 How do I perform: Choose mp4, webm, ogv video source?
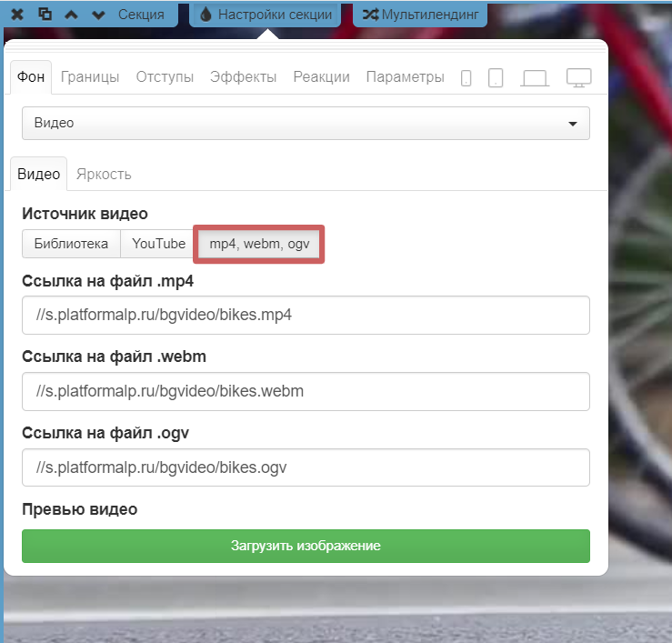click(260, 244)
